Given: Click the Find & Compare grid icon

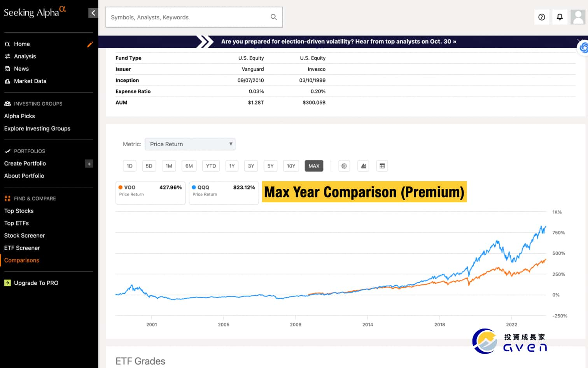Looking at the screenshot, I should 7,198.
